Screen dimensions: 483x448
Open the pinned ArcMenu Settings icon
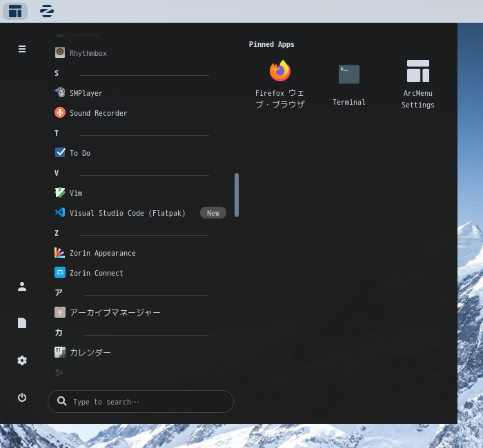pos(418,71)
